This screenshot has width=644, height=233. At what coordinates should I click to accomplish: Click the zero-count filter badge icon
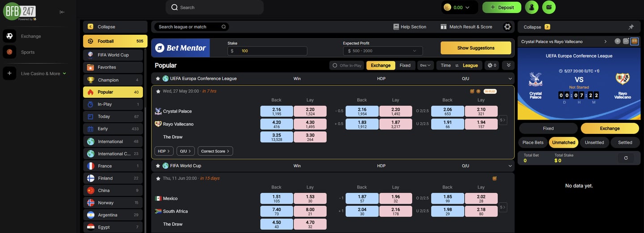tap(491, 65)
